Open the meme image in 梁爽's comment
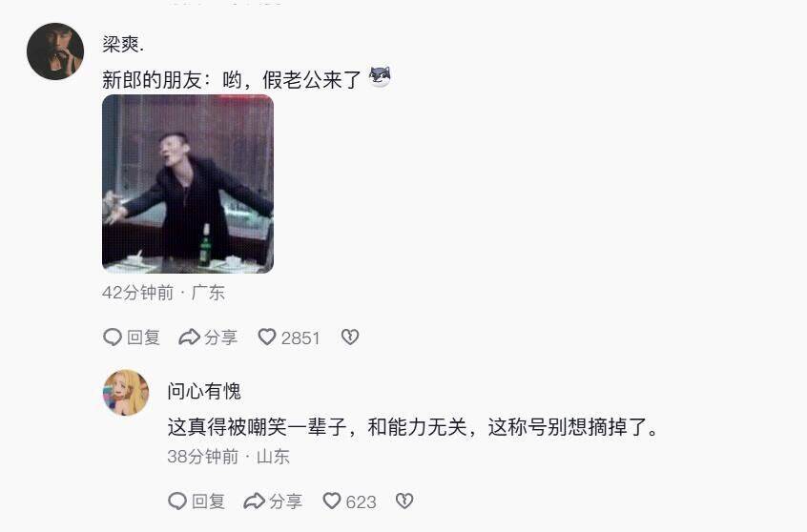This screenshot has width=807, height=532. click(188, 184)
